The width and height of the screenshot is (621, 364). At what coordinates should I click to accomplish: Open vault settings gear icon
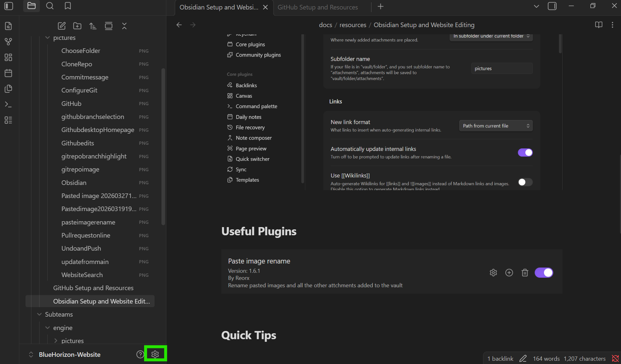[x=155, y=354]
